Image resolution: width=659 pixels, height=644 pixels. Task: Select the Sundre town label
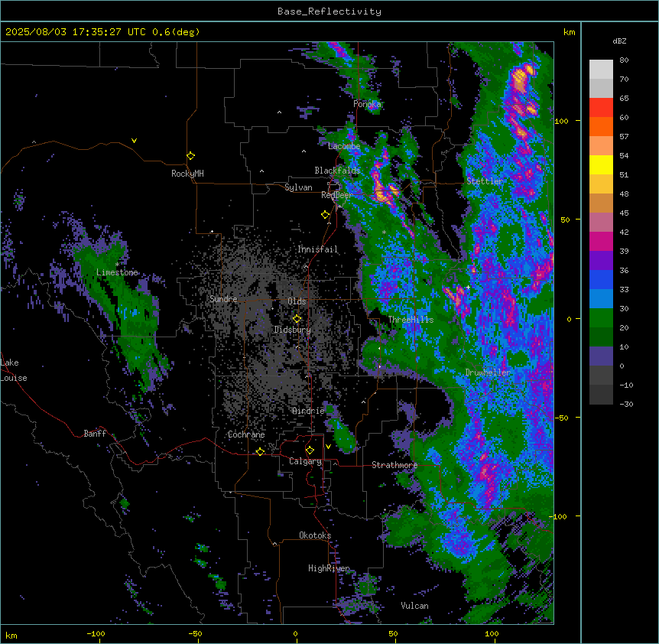(223, 299)
